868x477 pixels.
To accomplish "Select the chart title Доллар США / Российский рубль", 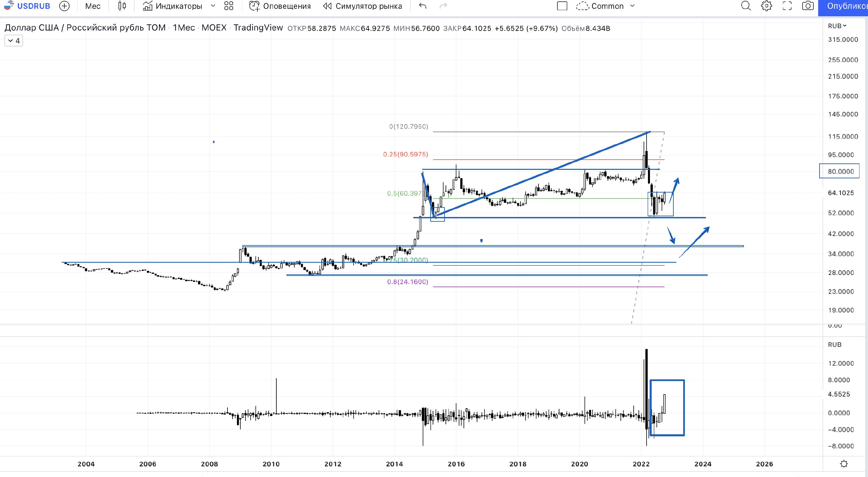I will click(85, 28).
